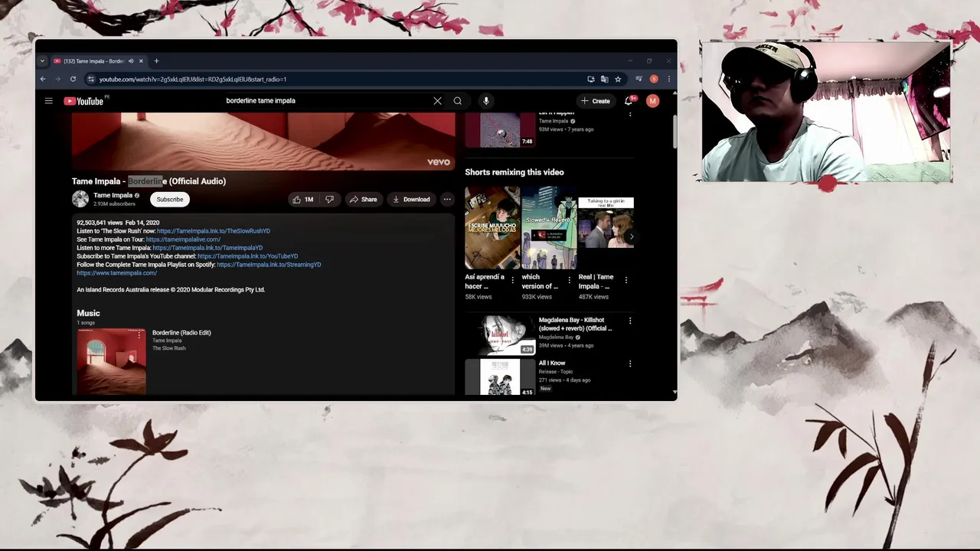
Task: Open Borderline (Radio Edit) album cover
Action: click(111, 361)
